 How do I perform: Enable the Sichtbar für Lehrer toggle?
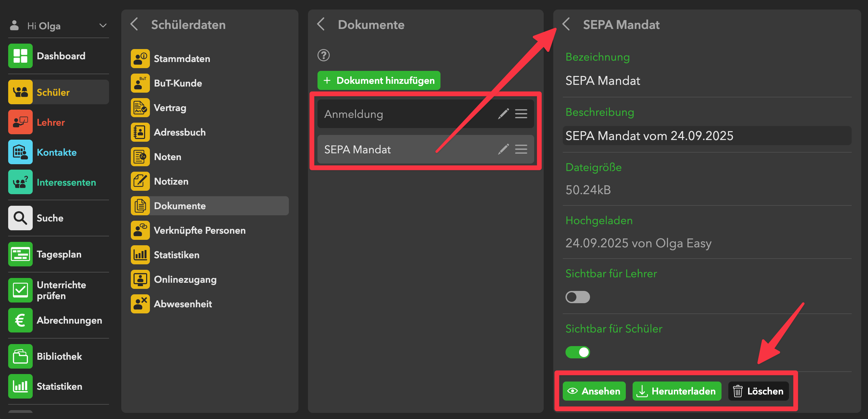point(577,297)
